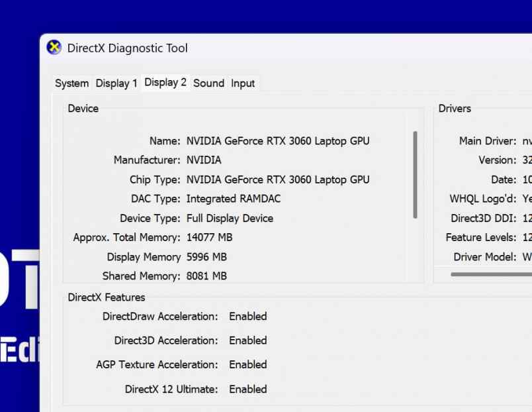Select the Display 2 tab

(x=165, y=83)
